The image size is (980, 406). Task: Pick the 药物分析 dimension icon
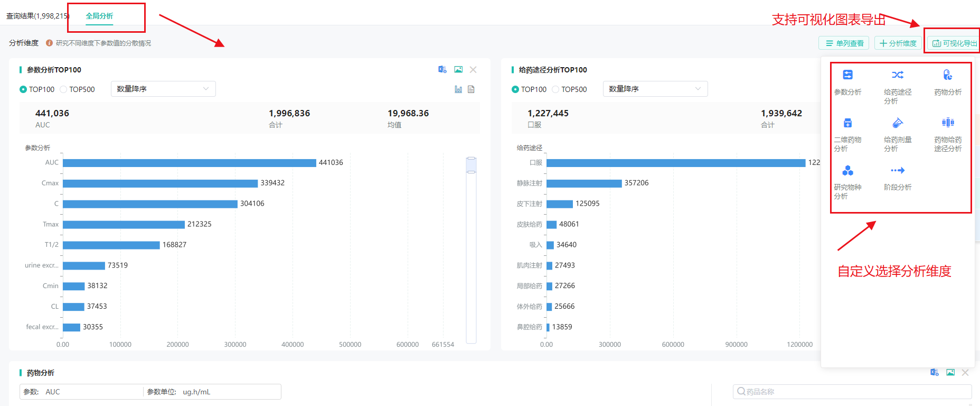[948, 76]
